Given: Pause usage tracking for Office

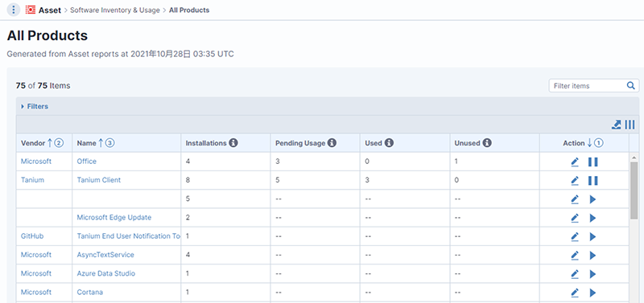Looking at the screenshot, I should coord(592,162).
